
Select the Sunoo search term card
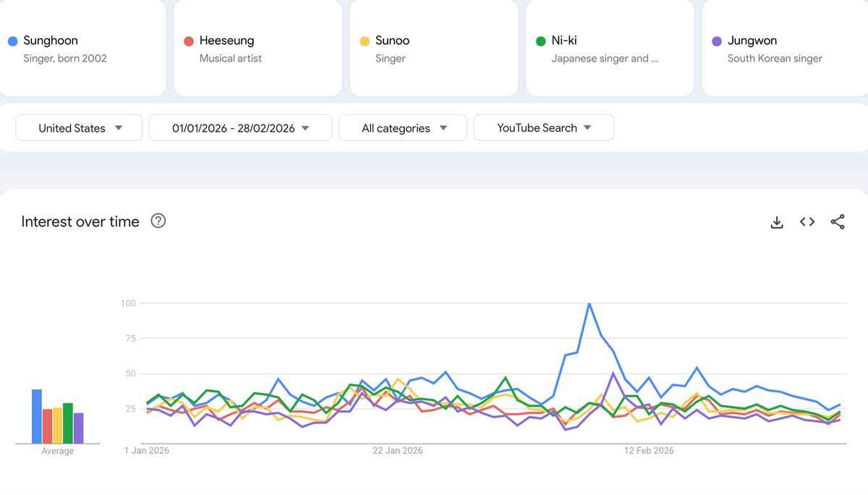(x=434, y=48)
